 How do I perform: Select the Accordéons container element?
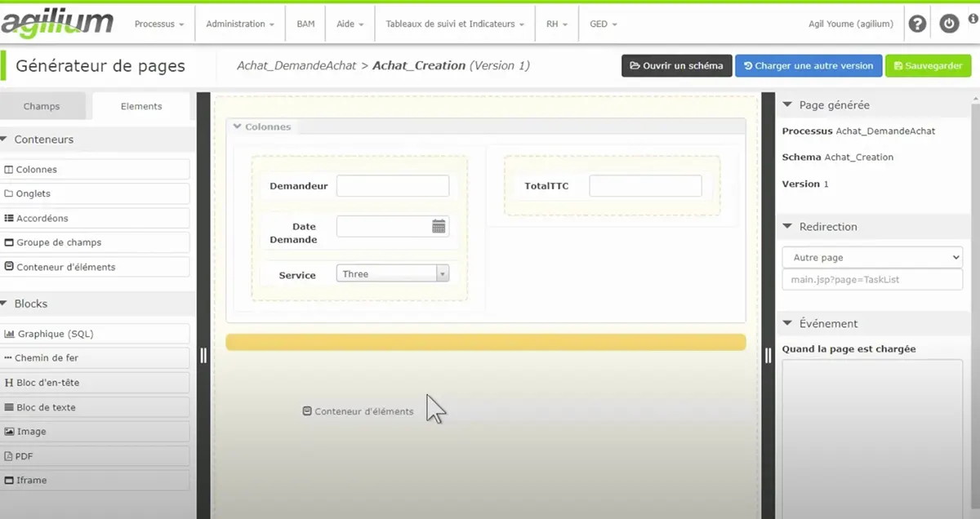click(x=95, y=219)
